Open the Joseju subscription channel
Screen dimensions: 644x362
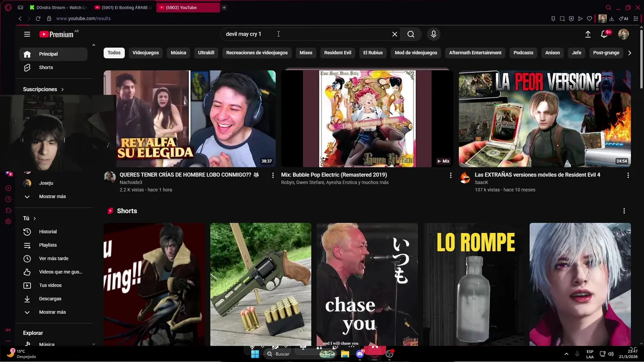pos(53,183)
